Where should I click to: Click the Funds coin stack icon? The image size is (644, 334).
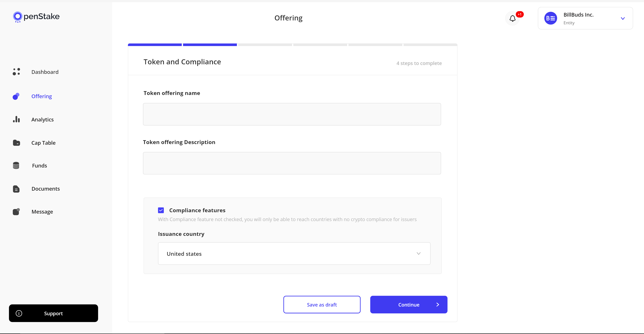click(16, 165)
